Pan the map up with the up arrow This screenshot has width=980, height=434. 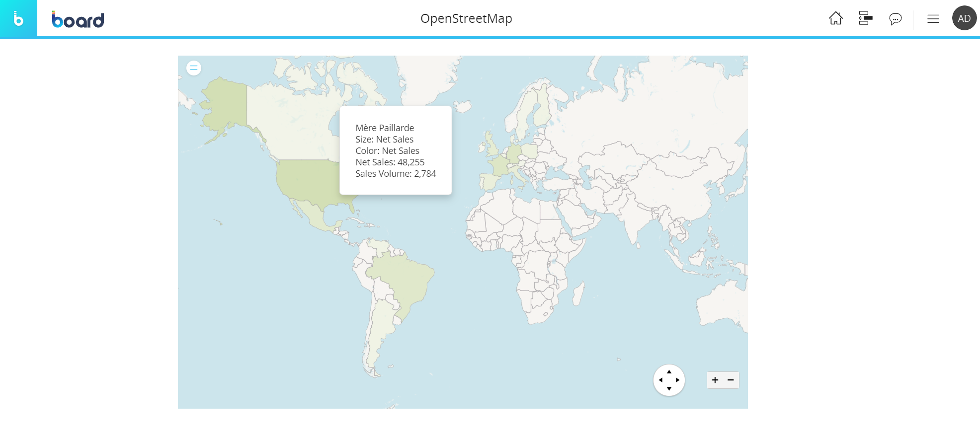pyautogui.click(x=669, y=371)
